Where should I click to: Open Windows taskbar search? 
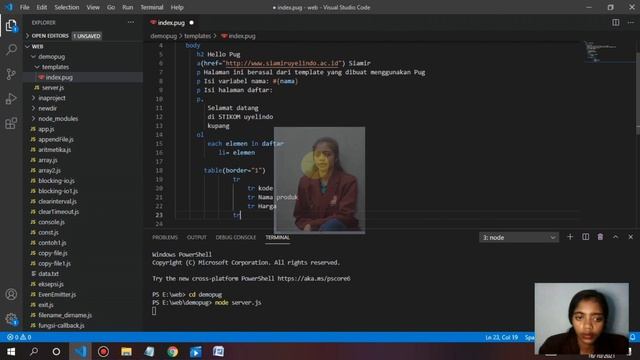point(34,351)
